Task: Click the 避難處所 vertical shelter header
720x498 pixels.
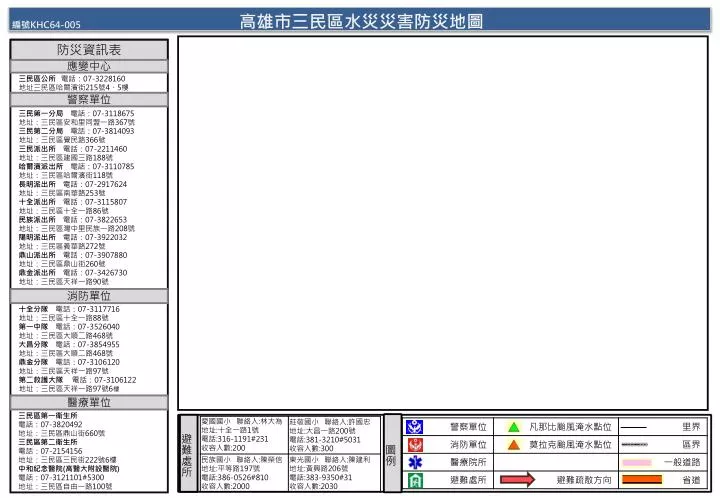Action: click(187, 453)
